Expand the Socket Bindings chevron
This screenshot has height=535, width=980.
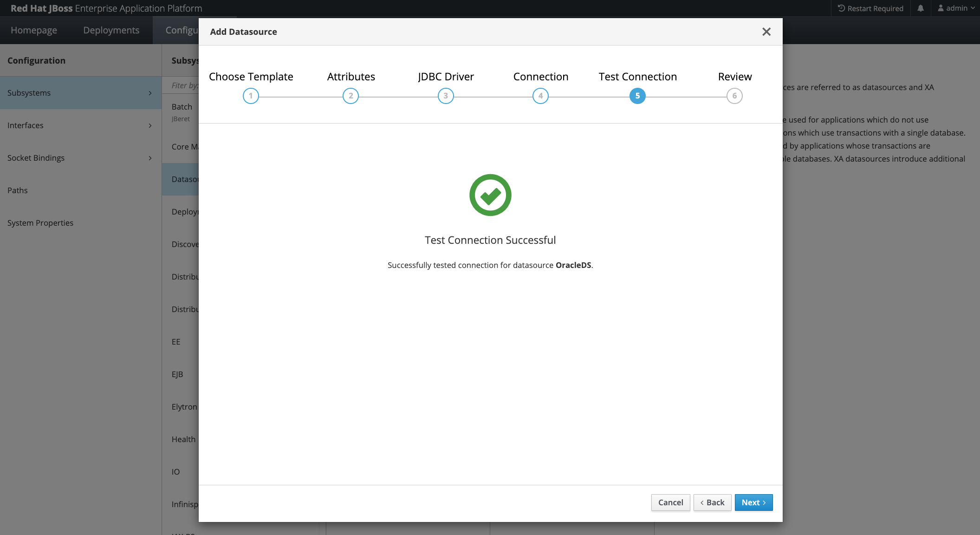(150, 158)
